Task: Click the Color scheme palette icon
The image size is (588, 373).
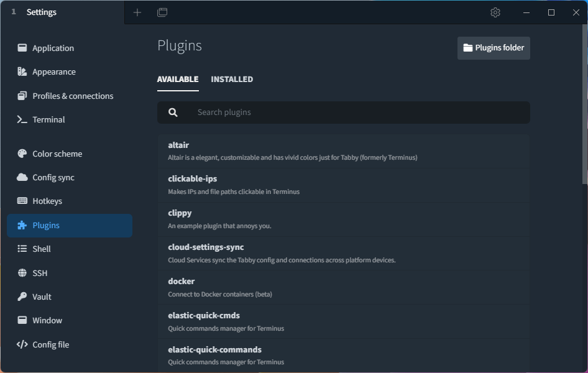Action: coord(22,154)
